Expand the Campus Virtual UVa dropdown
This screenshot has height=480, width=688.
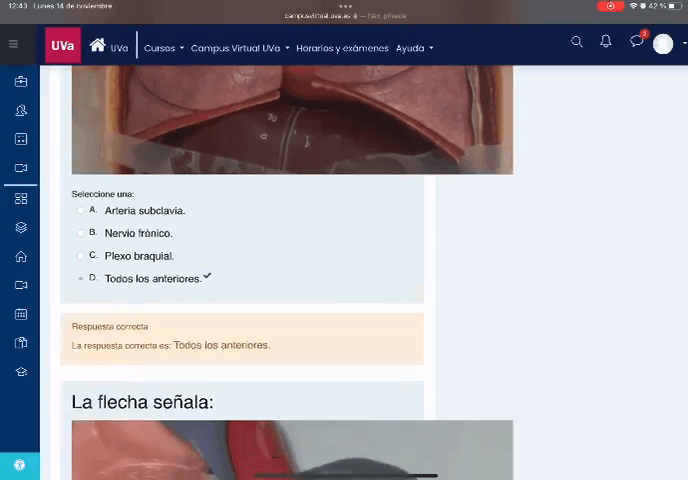(x=240, y=48)
